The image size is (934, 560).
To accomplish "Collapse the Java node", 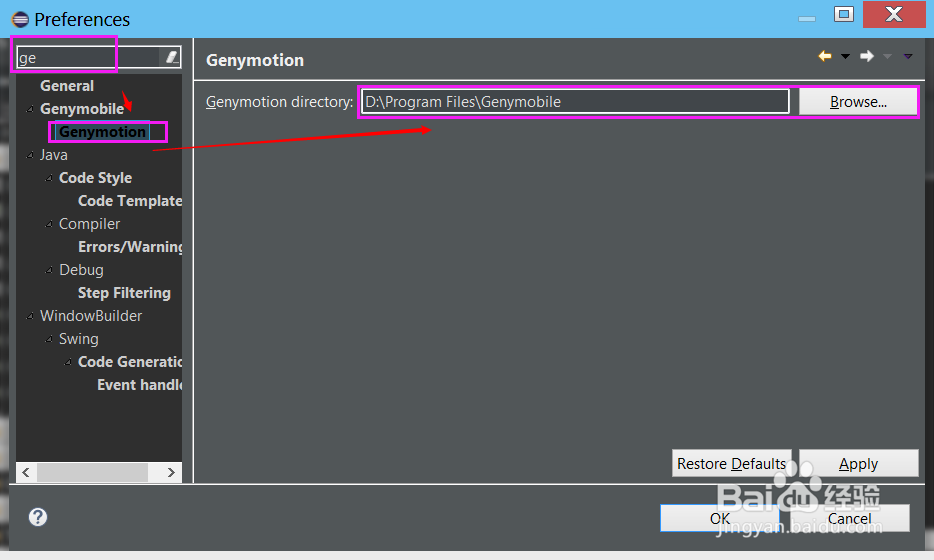I will tap(30, 155).
